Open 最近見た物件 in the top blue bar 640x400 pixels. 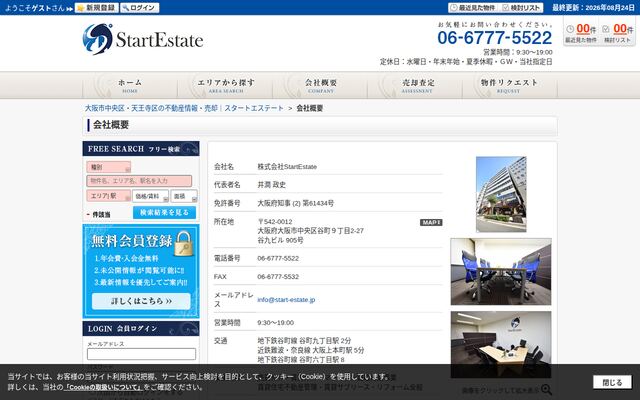coord(472,8)
